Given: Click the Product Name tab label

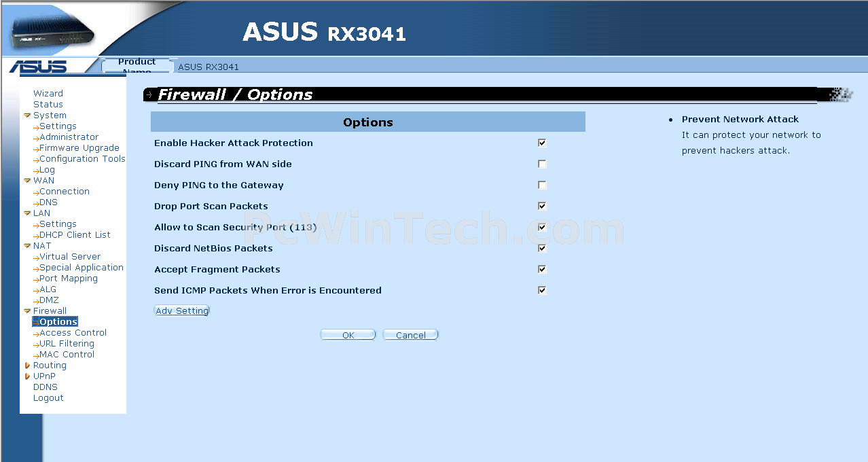Looking at the screenshot, I should [x=137, y=66].
